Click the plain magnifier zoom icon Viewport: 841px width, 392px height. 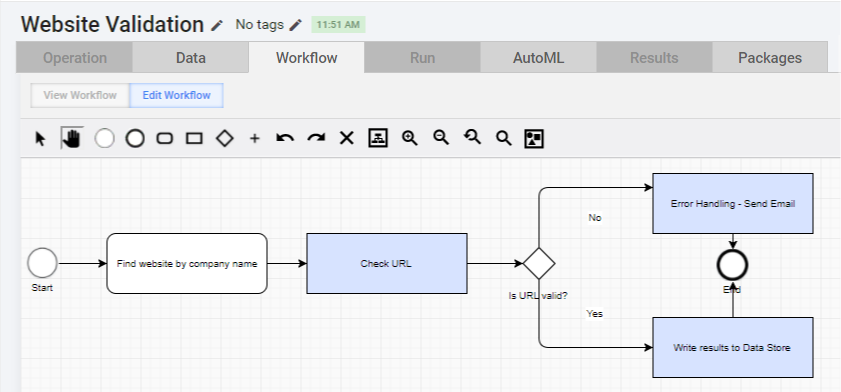tap(503, 139)
